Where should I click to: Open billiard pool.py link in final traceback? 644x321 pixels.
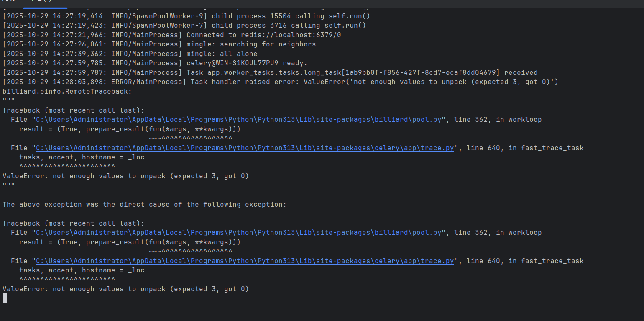[x=239, y=233]
